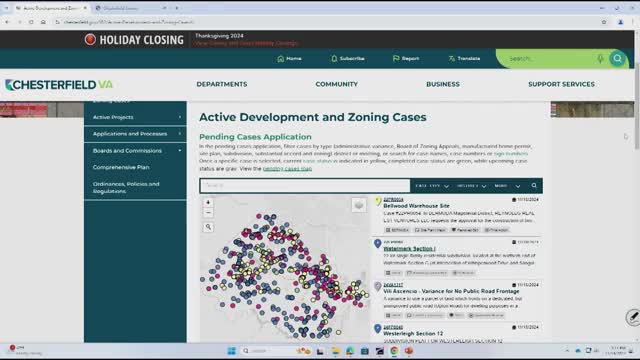
Task: Click into the pending cases search field
Action: (305, 186)
